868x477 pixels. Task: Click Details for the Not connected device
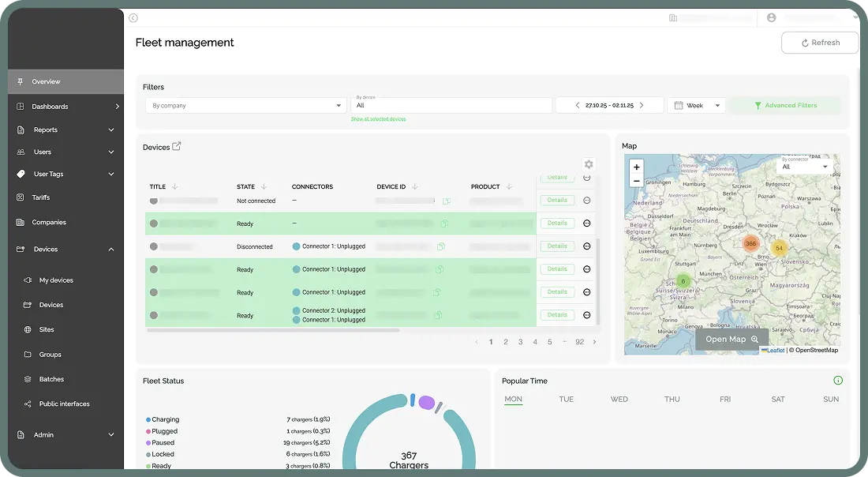(x=557, y=200)
